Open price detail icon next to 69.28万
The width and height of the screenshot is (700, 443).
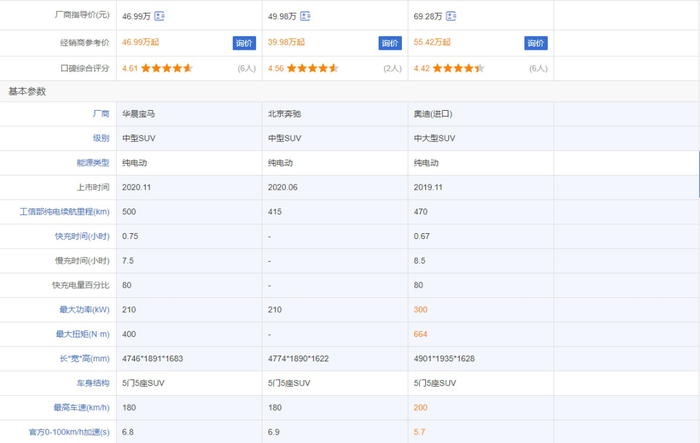pos(451,16)
